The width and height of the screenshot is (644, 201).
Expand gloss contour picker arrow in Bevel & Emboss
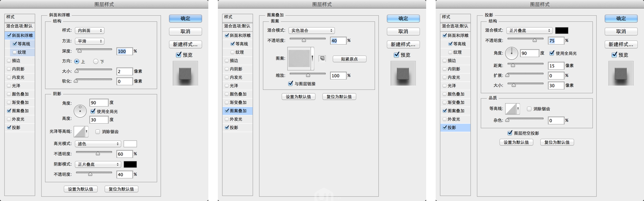[87, 131]
